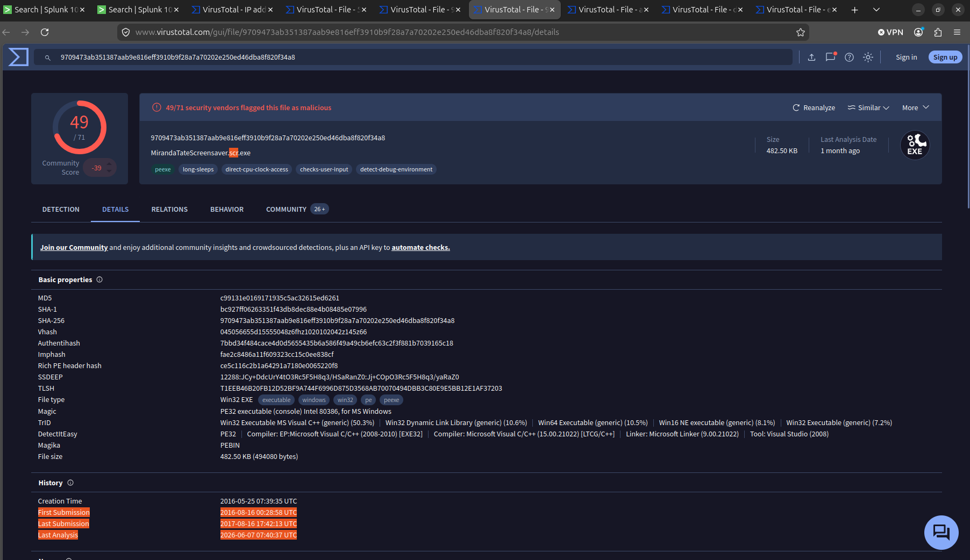Open the COMMUNITY tab
970x560 pixels.
(x=297, y=210)
